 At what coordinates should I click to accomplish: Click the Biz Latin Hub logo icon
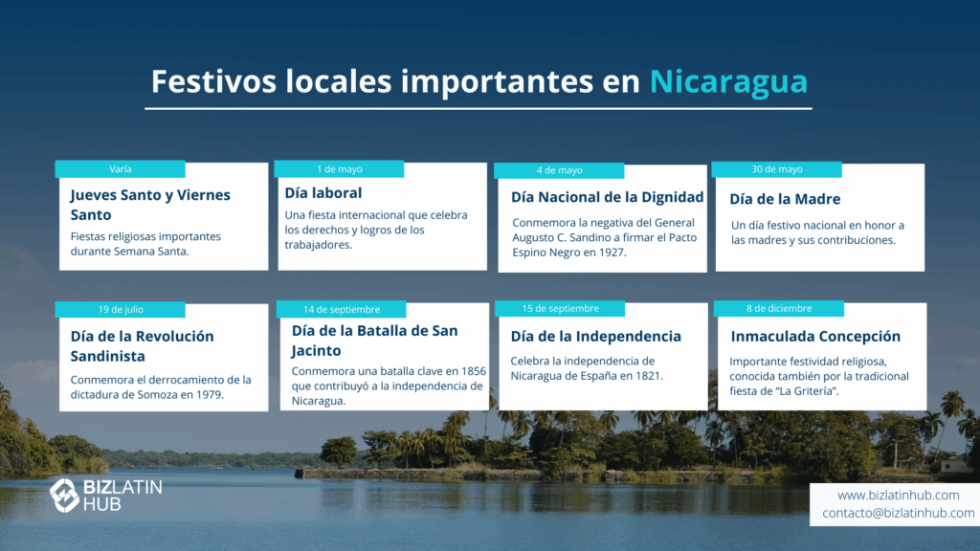pyautogui.click(x=64, y=495)
